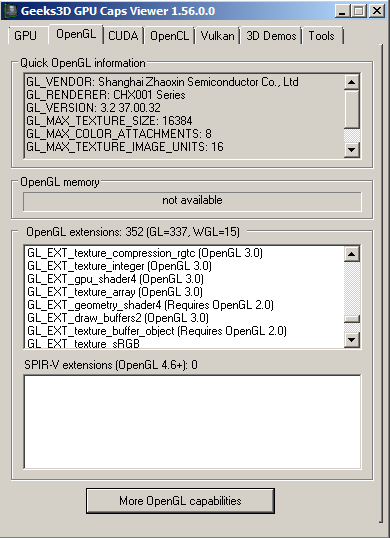Click inside the empty SPIR-V extensions list

pyautogui.click(x=192, y=422)
